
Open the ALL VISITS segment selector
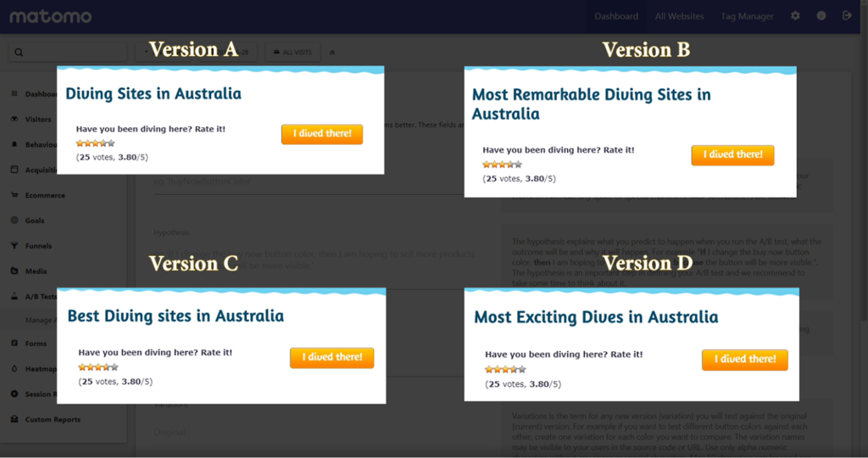292,52
